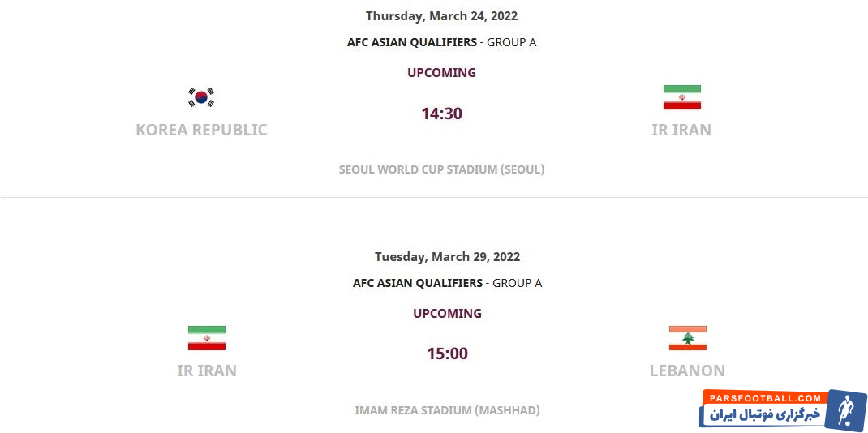
Task: Open AFC Asian Qualifiers label above the Lebanon match
Action: click(x=419, y=283)
